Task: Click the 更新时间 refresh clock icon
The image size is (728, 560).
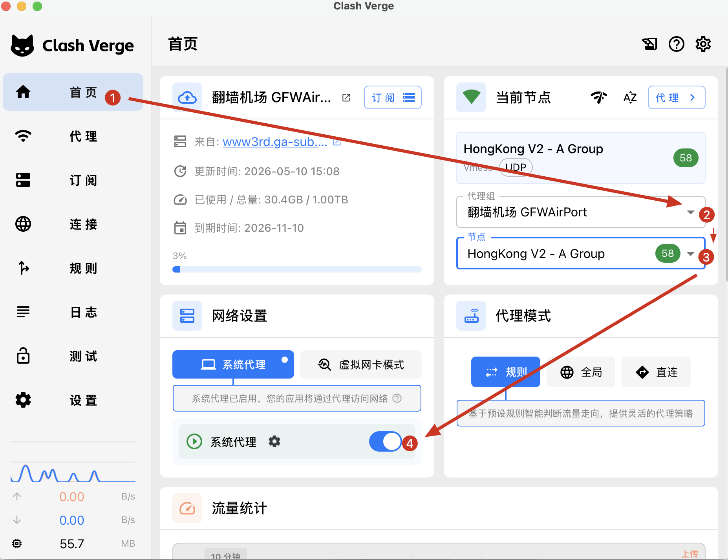Action: point(180,171)
